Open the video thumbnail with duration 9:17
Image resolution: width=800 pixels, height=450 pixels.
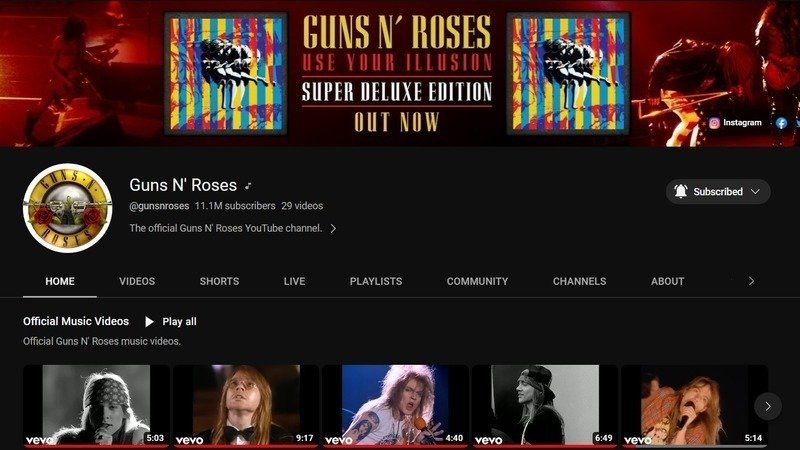click(x=246, y=406)
